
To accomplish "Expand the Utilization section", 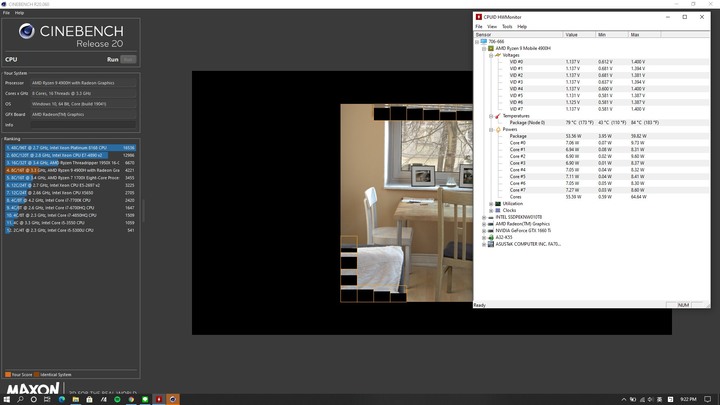I will pyautogui.click(x=491, y=204).
